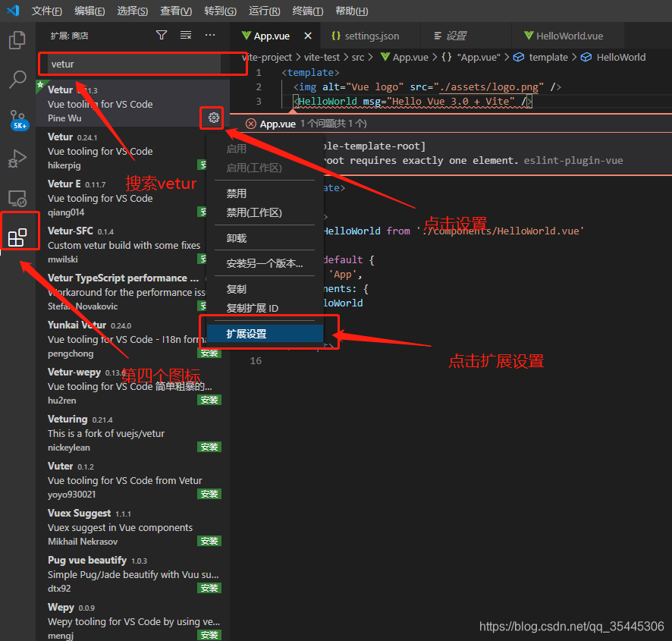Choose 扩展设置 in the context menu
This screenshot has height=641, width=672.
(265, 334)
